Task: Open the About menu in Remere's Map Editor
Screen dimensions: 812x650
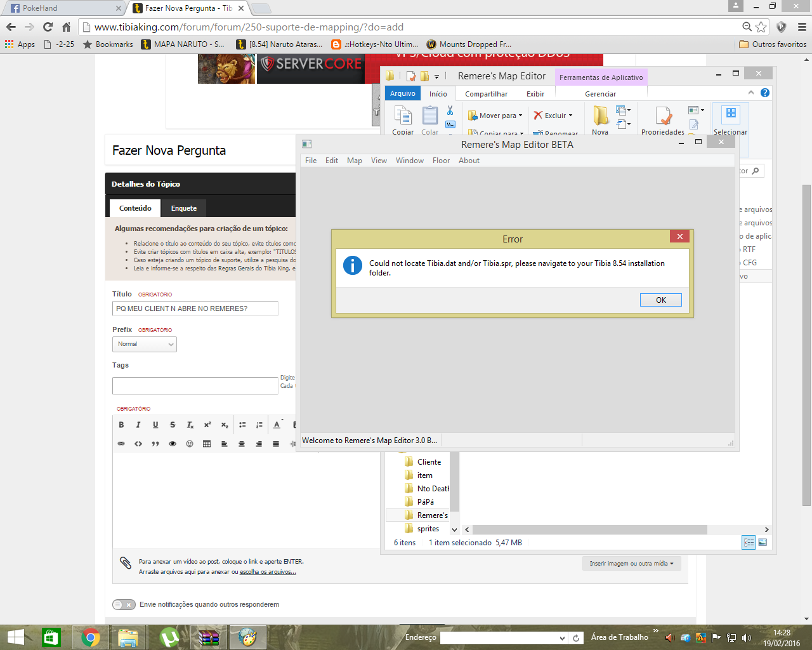Action: point(469,161)
